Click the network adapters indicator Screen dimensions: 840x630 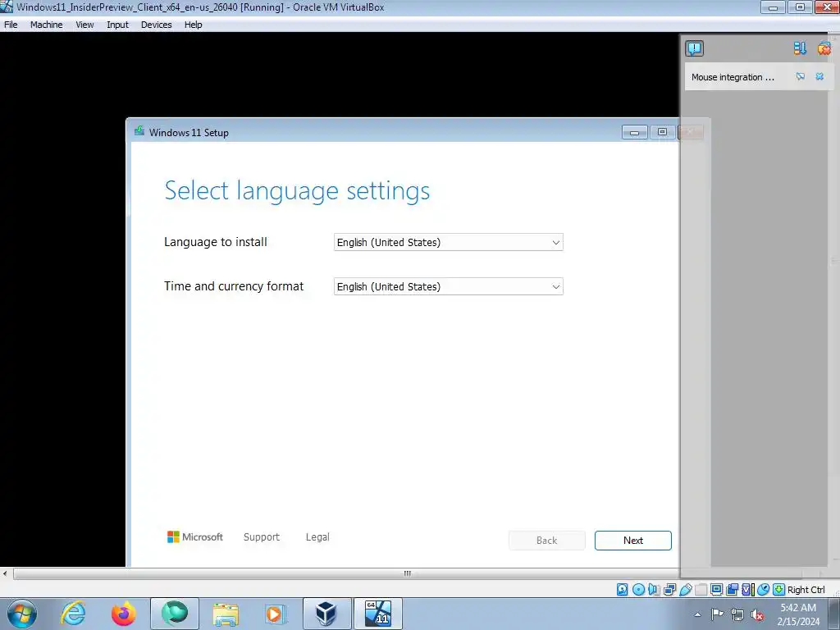[669, 590]
